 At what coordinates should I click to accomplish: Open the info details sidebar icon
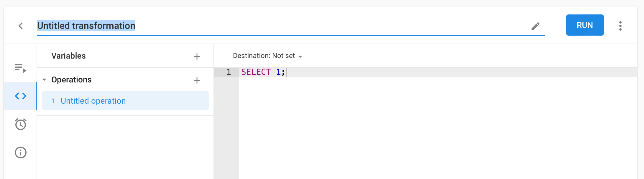[21, 153]
